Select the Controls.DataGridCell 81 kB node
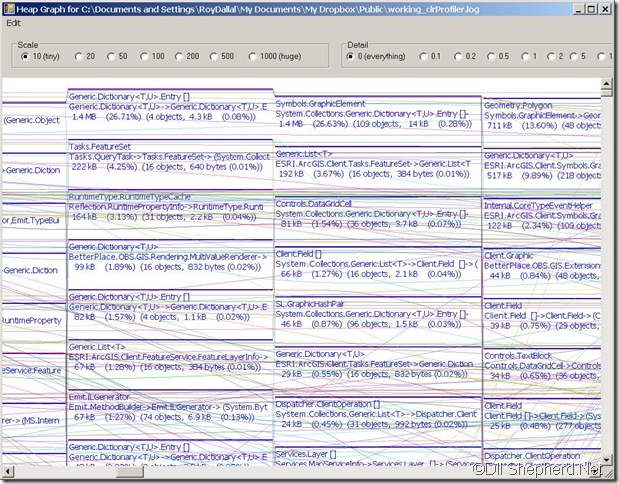The height and width of the screenshot is (484, 619). click(378, 221)
